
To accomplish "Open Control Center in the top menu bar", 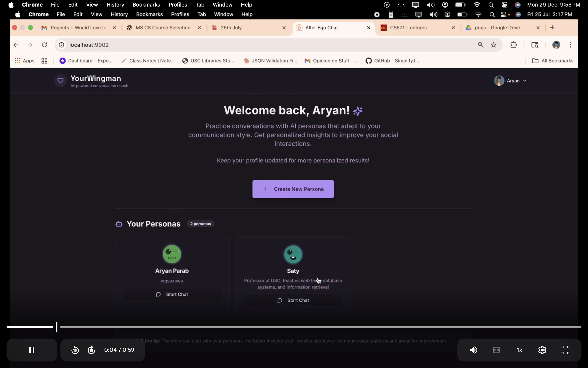I will pyautogui.click(x=505, y=5).
